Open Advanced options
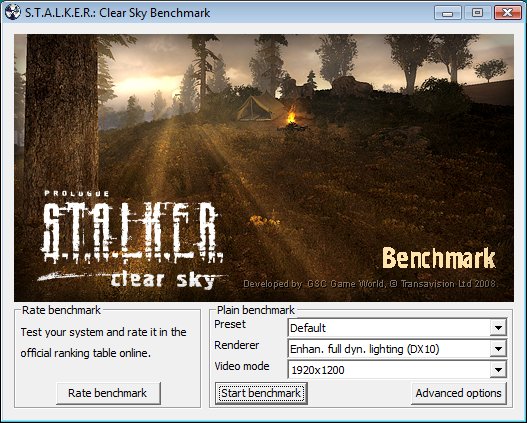This screenshot has width=527, height=423. pyautogui.click(x=458, y=393)
